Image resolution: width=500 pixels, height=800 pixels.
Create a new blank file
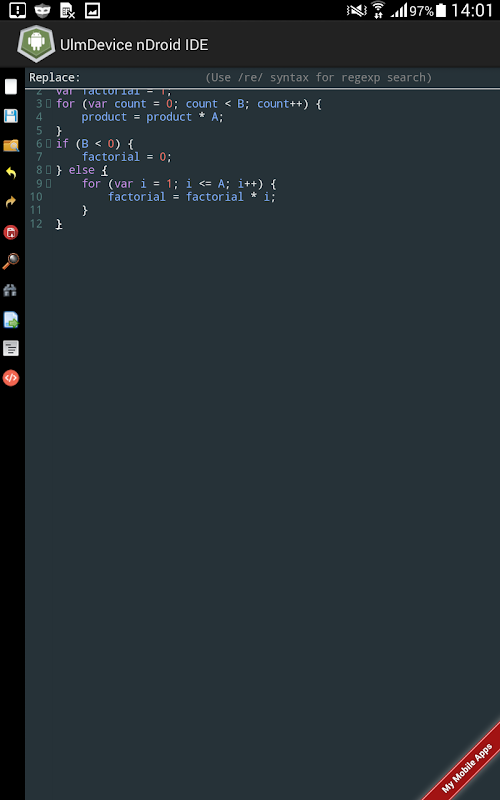tap(11, 86)
